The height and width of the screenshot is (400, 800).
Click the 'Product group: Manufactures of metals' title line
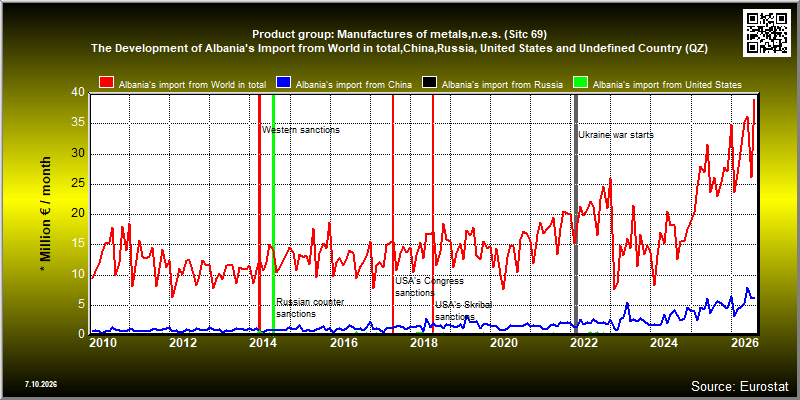(x=399, y=35)
